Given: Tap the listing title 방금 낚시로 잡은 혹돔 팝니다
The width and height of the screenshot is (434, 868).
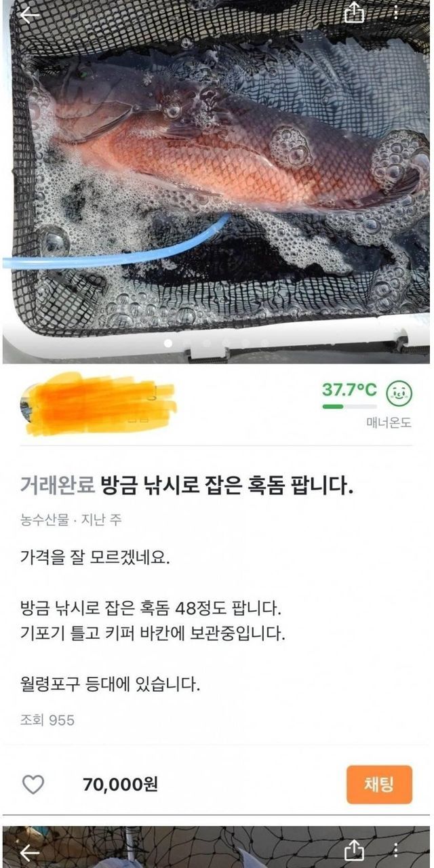Looking at the screenshot, I should [227, 487].
